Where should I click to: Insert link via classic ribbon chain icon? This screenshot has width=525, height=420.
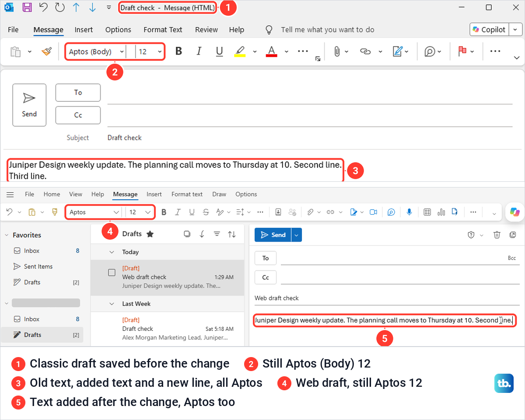[x=365, y=52]
